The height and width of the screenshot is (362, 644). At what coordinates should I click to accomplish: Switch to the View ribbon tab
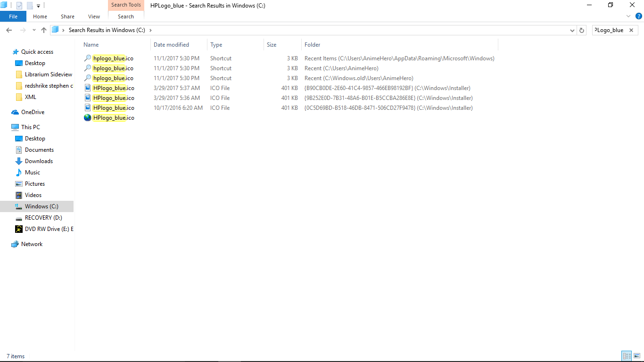[94, 16]
